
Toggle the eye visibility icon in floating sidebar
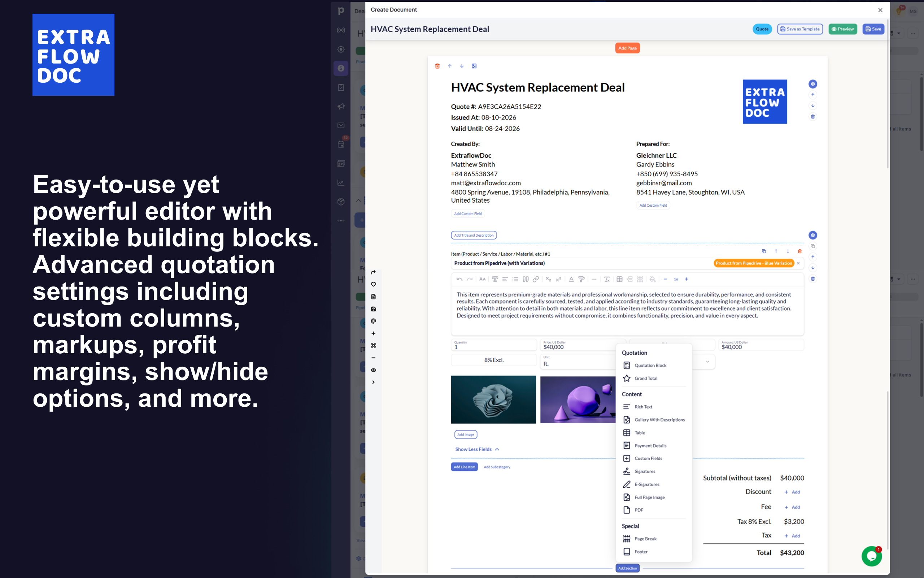point(374,370)
